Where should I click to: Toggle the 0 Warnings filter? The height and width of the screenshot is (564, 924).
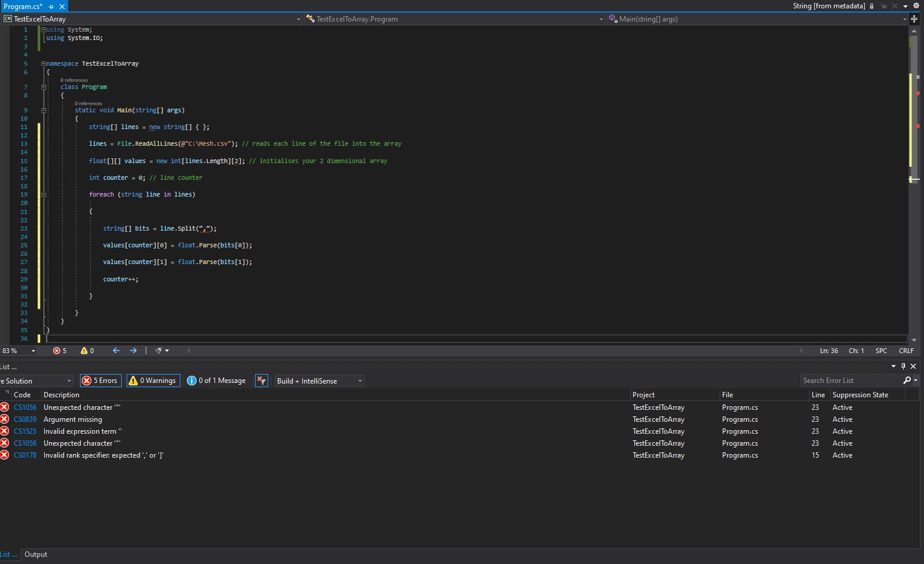153,381
